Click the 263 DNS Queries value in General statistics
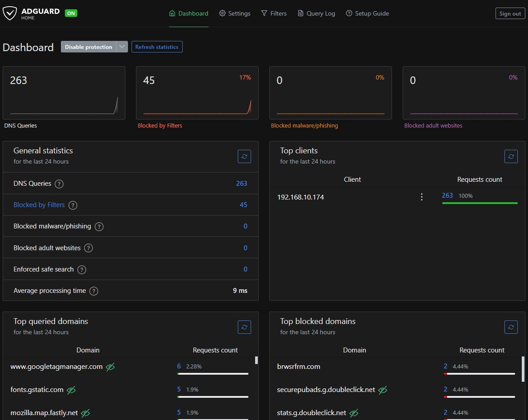The width and height of the screenshot is (528, 420). (x=241, y=183)
